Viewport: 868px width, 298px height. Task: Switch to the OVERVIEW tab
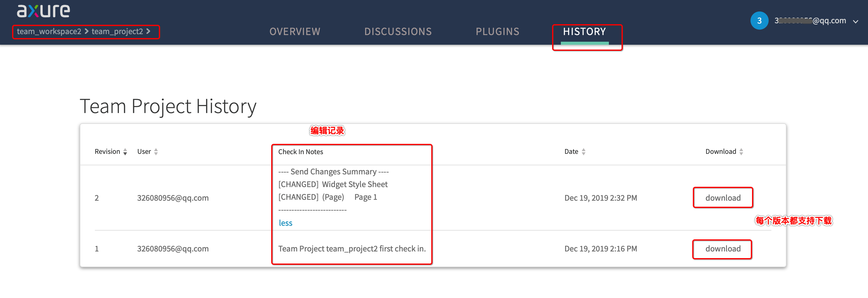(x=295, y=32)
